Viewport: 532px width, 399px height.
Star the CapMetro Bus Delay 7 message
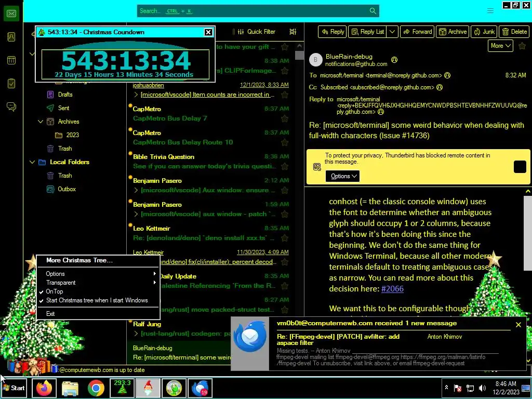285,118
